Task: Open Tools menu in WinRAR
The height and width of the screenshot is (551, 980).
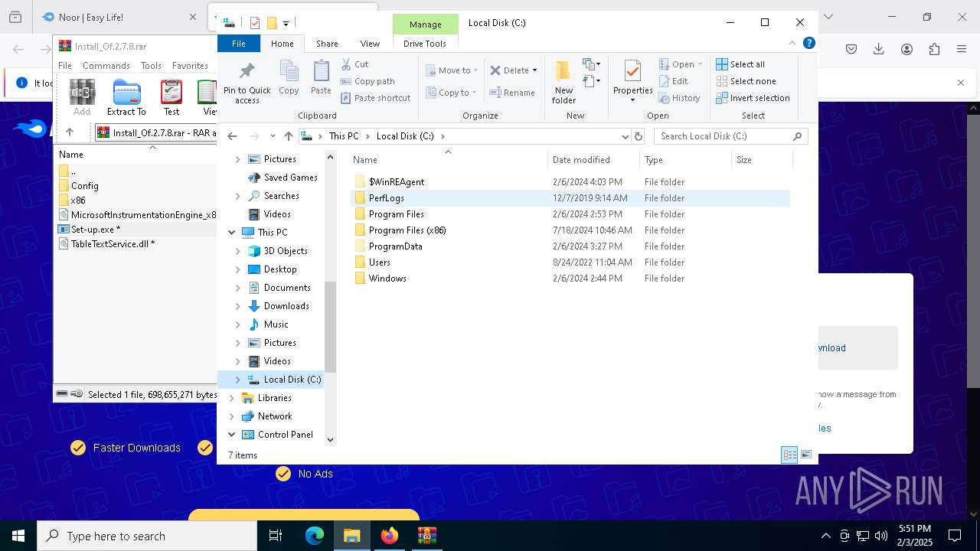Action: click(x=151, y=66)
